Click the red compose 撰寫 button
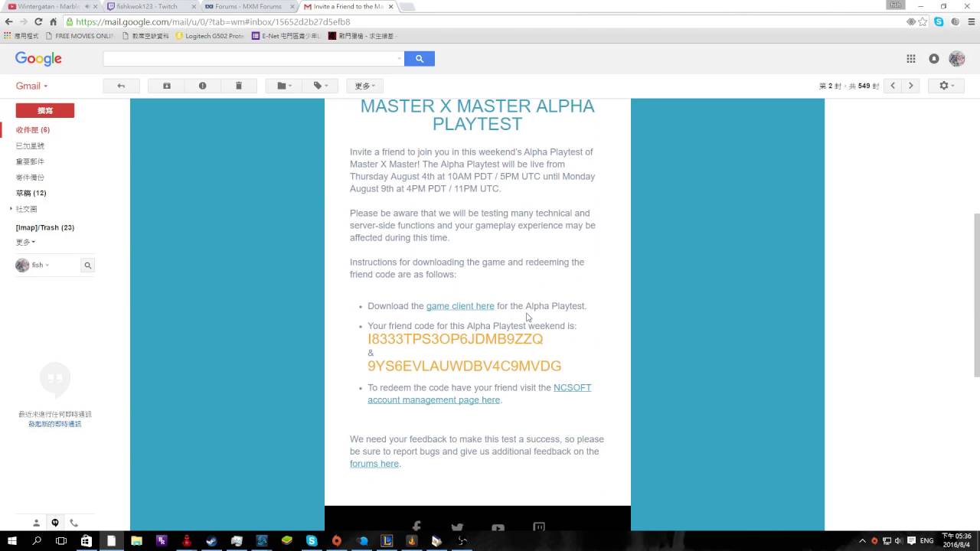This screenshot has width=980, height=551. [x=45, y=110]
